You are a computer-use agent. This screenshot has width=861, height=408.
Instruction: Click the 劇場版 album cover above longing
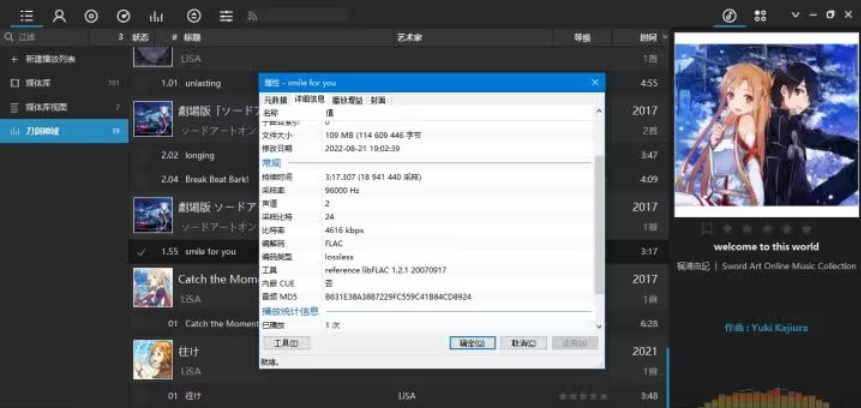pos(153,119)
